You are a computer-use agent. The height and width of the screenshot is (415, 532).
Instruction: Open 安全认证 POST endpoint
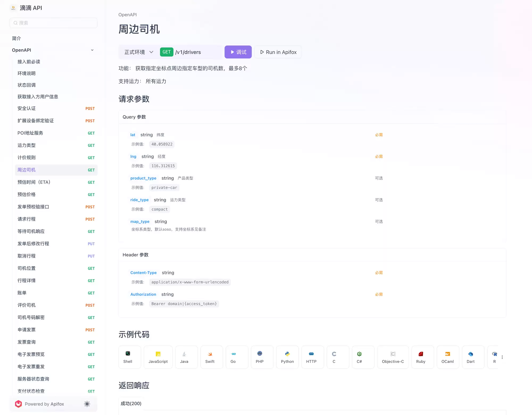[x=56, y=109]
